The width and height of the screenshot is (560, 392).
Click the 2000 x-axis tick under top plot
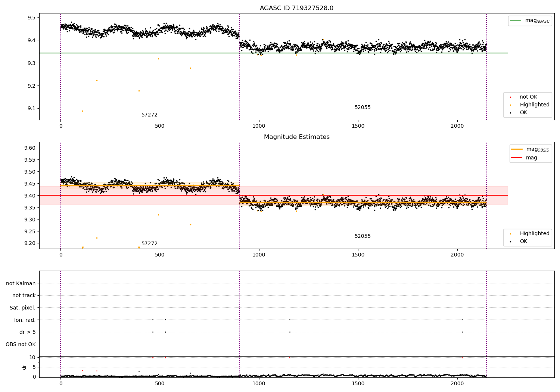(457, 126)
